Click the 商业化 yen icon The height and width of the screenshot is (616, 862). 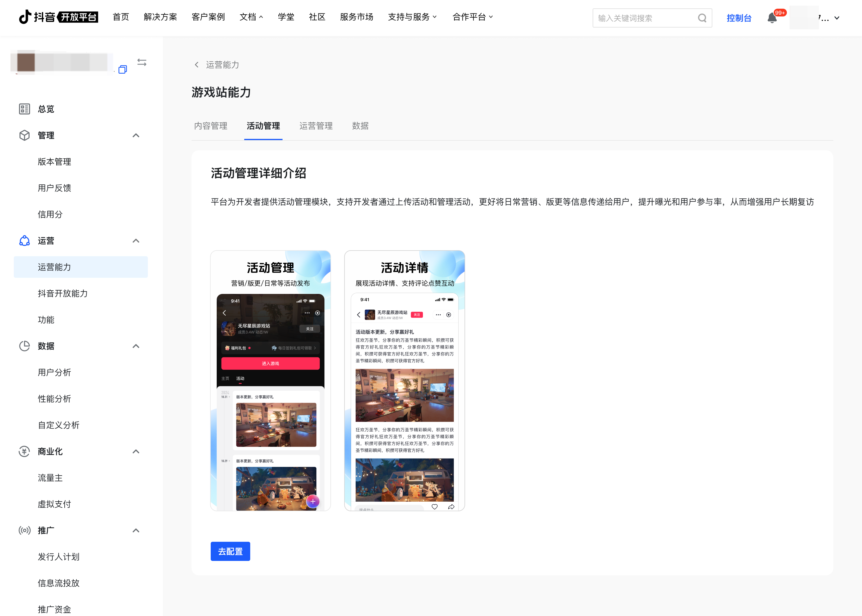pyautogui.click(x=25, y=451)
